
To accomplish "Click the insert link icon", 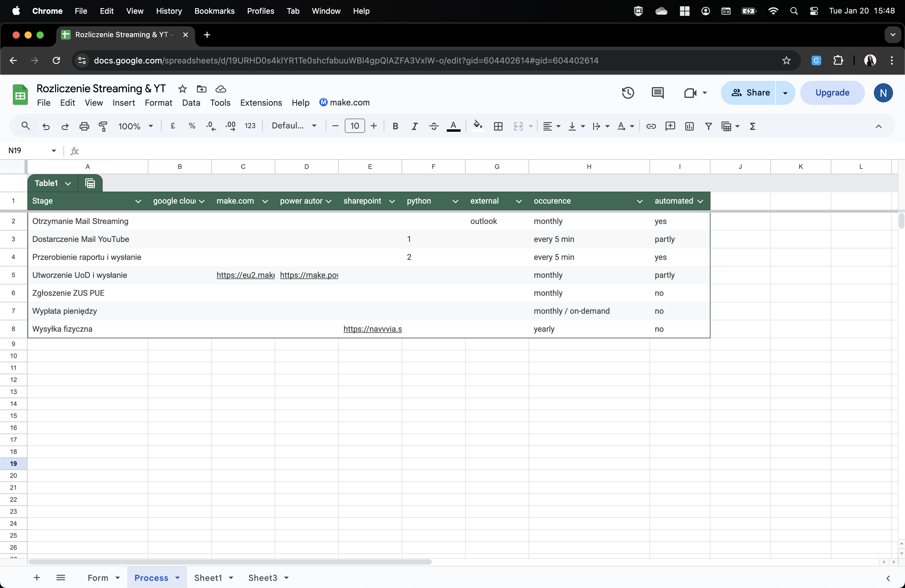I will pyautogui.click(x=651, y=126).
